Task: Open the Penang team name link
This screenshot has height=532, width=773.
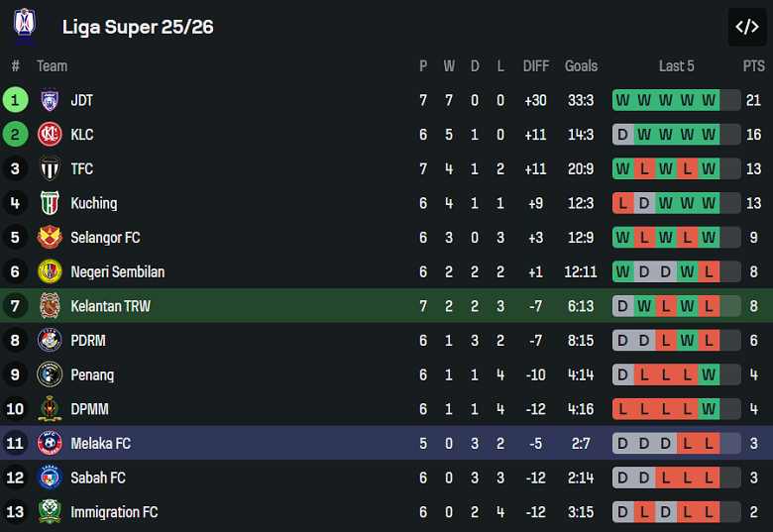Action: [x=92, y=375]
